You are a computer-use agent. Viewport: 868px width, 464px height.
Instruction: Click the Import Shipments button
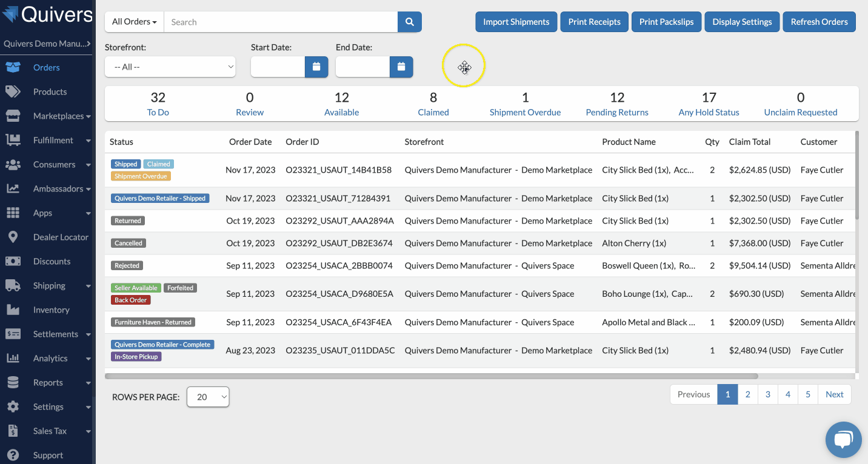pos(516,22)
